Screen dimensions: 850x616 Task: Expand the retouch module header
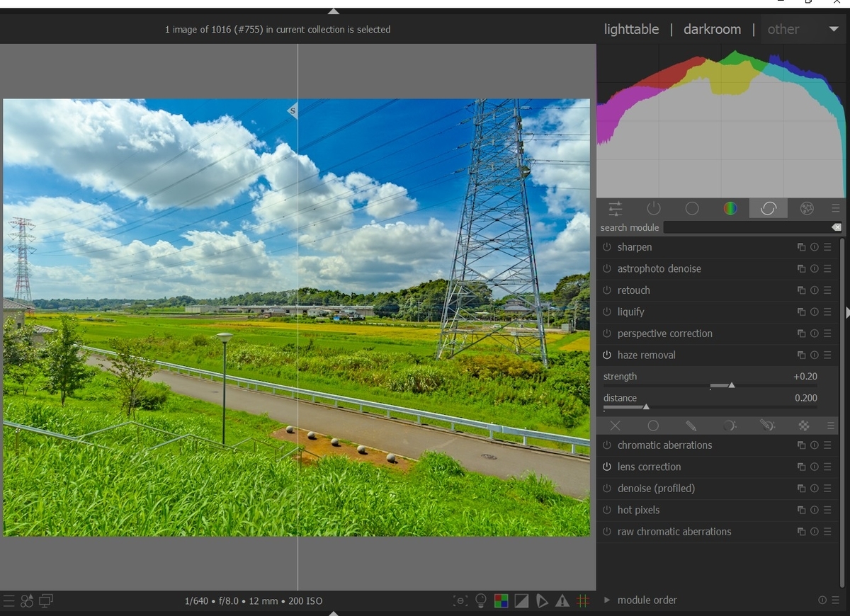click(633, 290)
